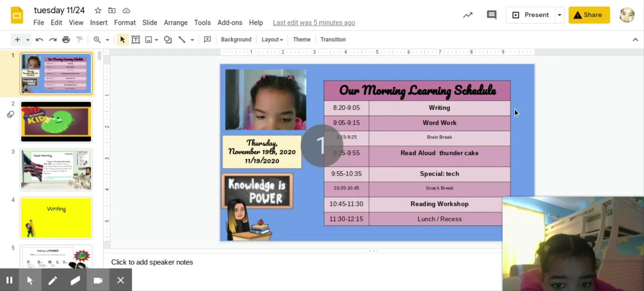Open the File menu
The width and height of the screenshot is (644, 291).
point(39,23)
